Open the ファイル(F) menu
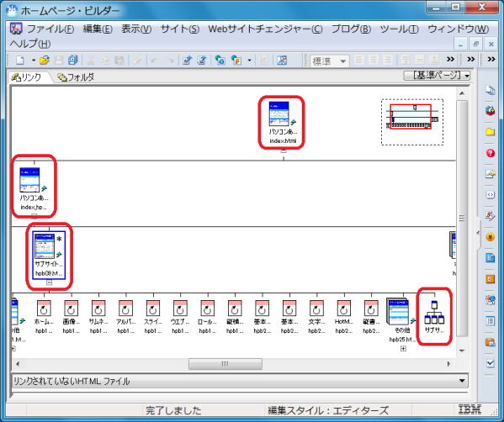 (50, 29)
